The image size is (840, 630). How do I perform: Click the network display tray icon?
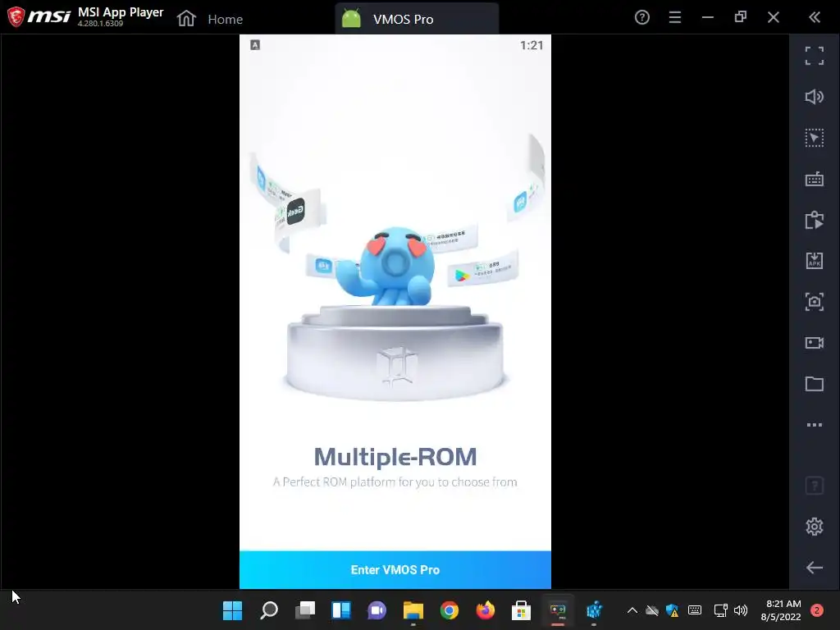(720, 610)
